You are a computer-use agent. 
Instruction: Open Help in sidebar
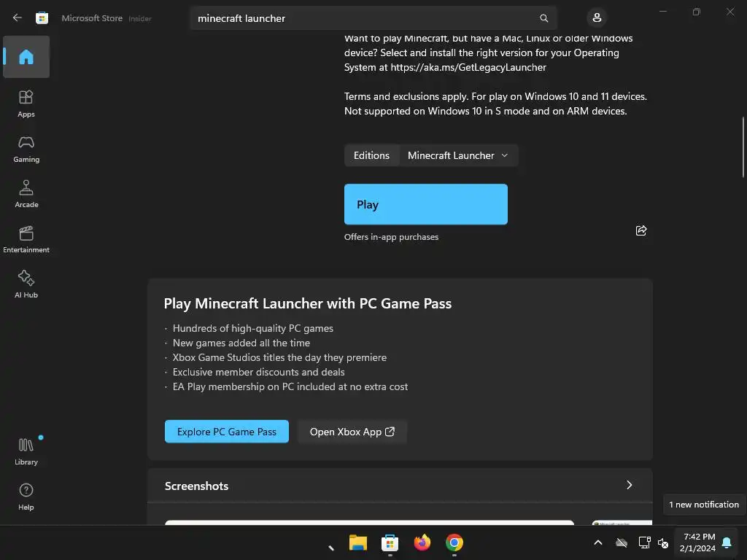26,497
